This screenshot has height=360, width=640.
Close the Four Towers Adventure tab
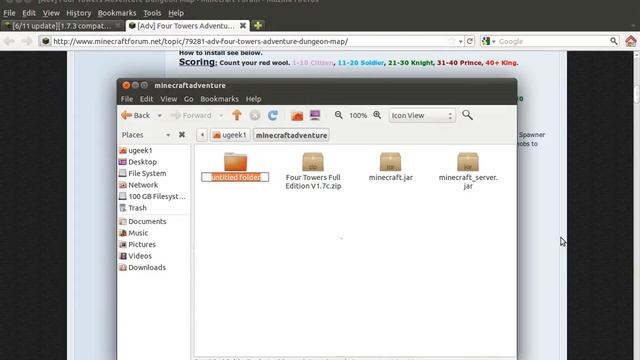click(243, 26)
